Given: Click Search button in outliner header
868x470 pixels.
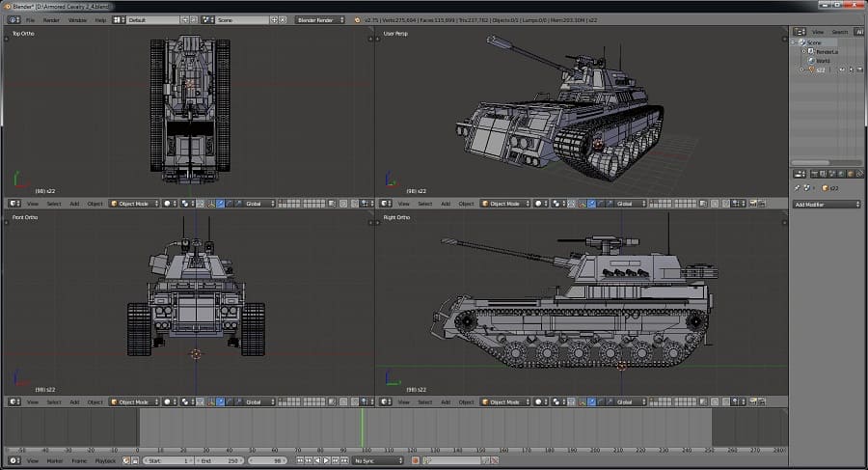Looking at the screenshot, I should (x=840, y=32).
